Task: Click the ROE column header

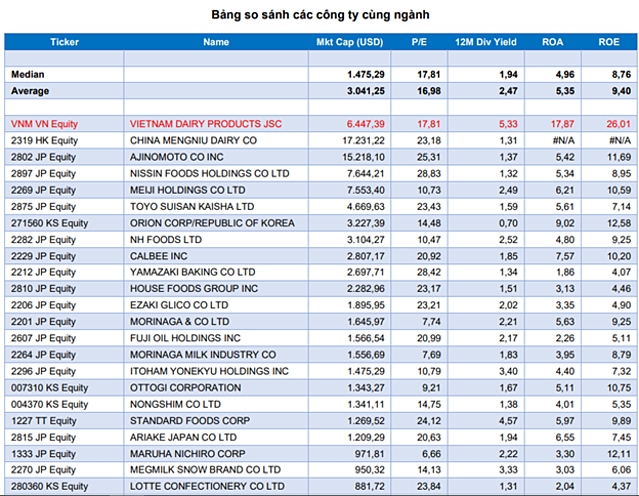Action: (612, 42)
